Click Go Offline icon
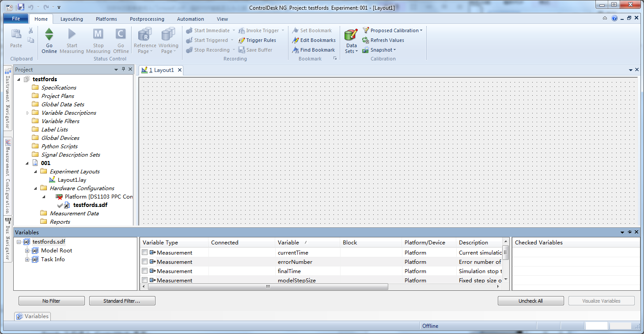This screenshot has width=644, height=334. point(121,34)
